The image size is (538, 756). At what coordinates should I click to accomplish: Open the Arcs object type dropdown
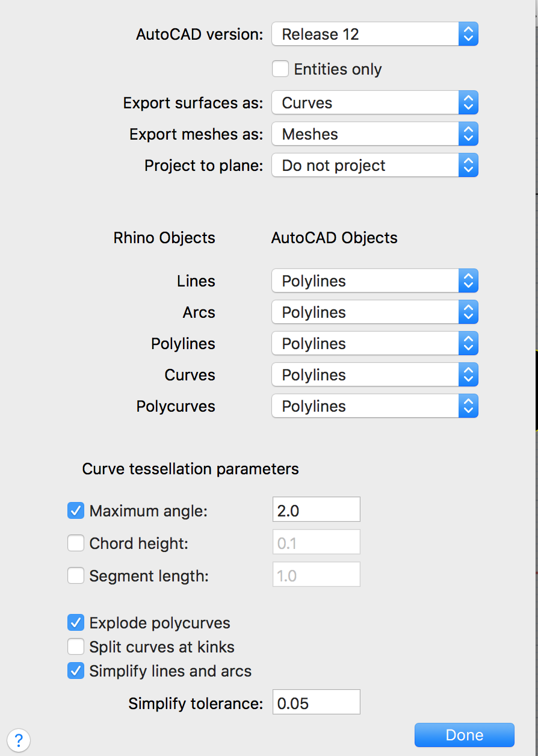pyautogui.click(x=375, y=312)
